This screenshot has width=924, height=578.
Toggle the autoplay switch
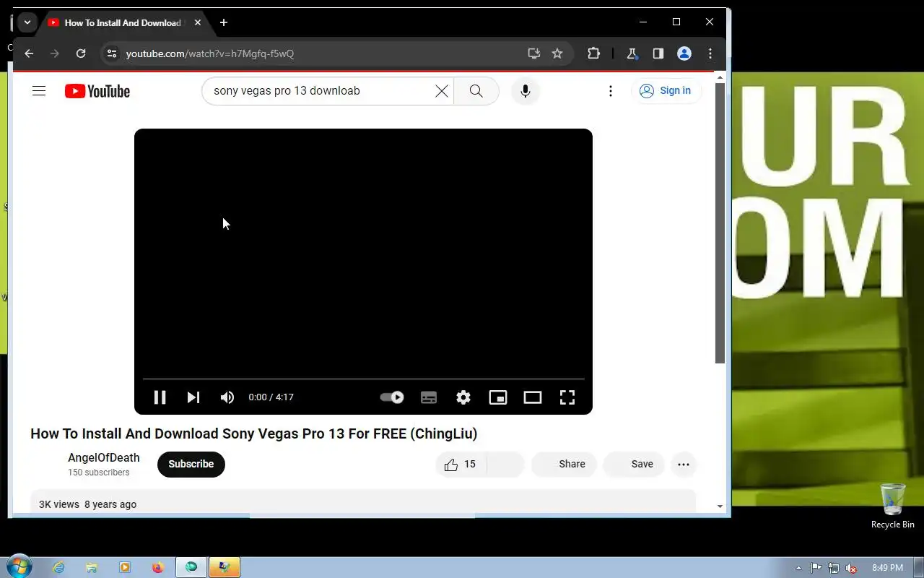[x=392, y=397]
